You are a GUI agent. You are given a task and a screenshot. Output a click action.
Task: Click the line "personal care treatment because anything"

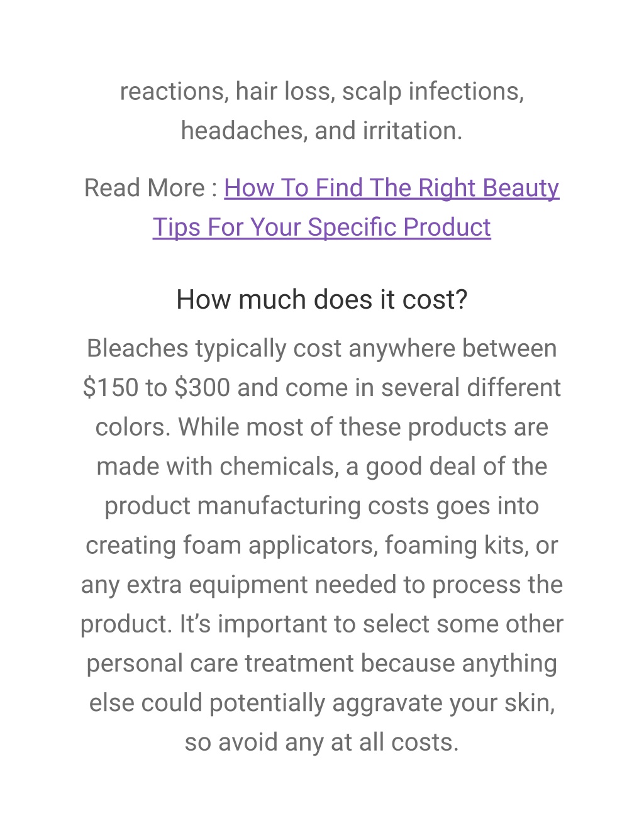point(321,664)
